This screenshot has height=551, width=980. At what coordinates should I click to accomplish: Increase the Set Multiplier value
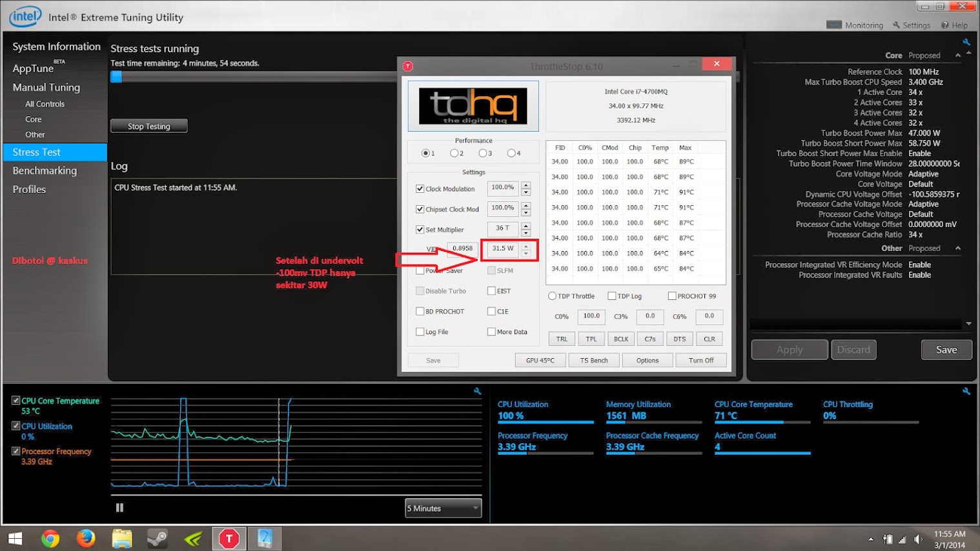pos(526,226)
